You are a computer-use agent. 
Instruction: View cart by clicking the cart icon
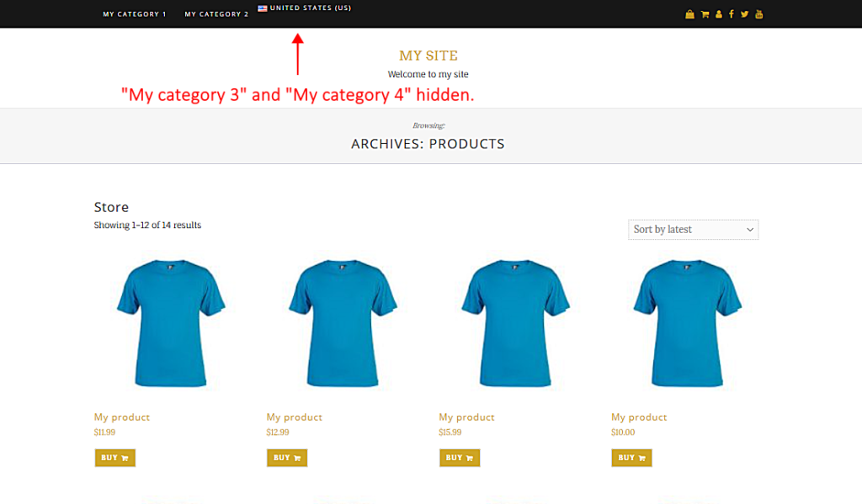tap(705, 14)
